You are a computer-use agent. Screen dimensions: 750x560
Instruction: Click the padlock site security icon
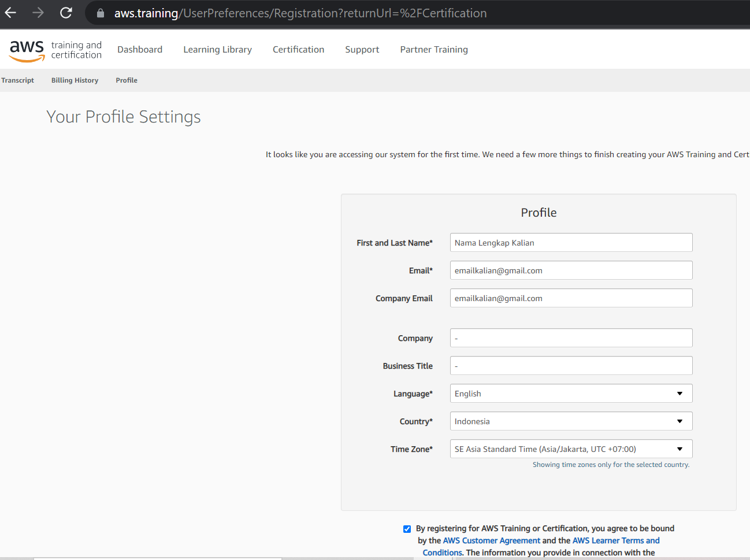point(101,13)
